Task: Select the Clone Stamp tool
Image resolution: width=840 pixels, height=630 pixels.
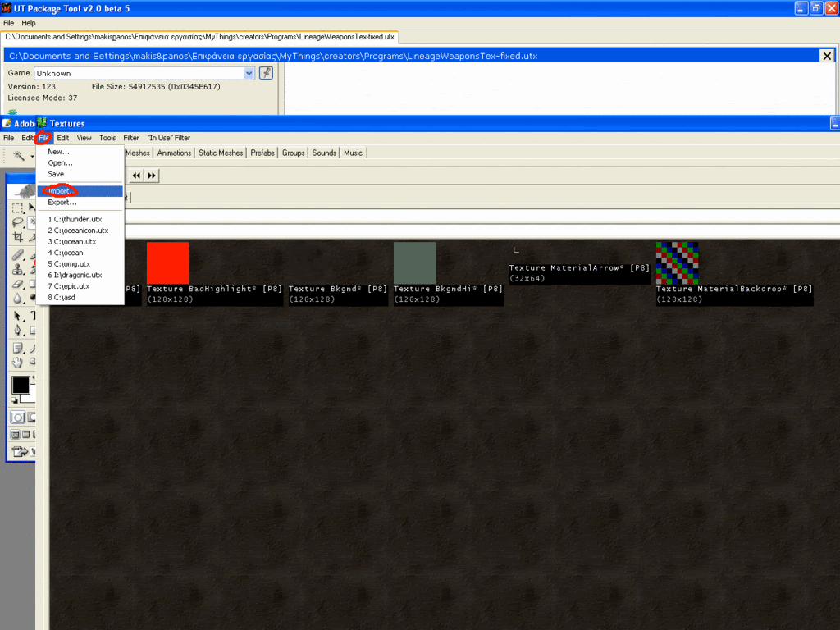Action: coord(17,269)
